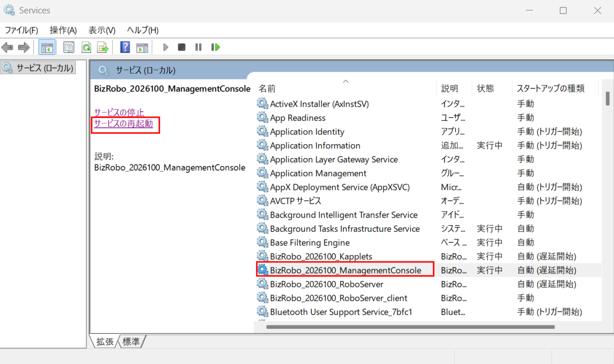Click gear icon of ActiveX Installer row
The width and height of the screenshot is (614, 364).
point(262,104)
